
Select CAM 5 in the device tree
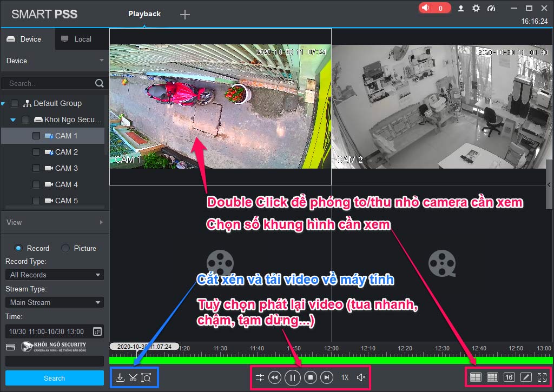click(66, 201)
